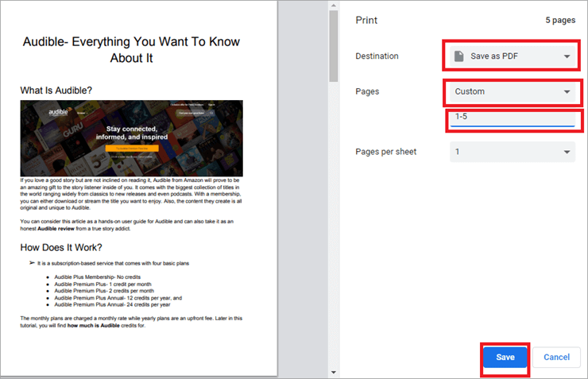Open the Pages per sheet dropdown

click(567, 152)
